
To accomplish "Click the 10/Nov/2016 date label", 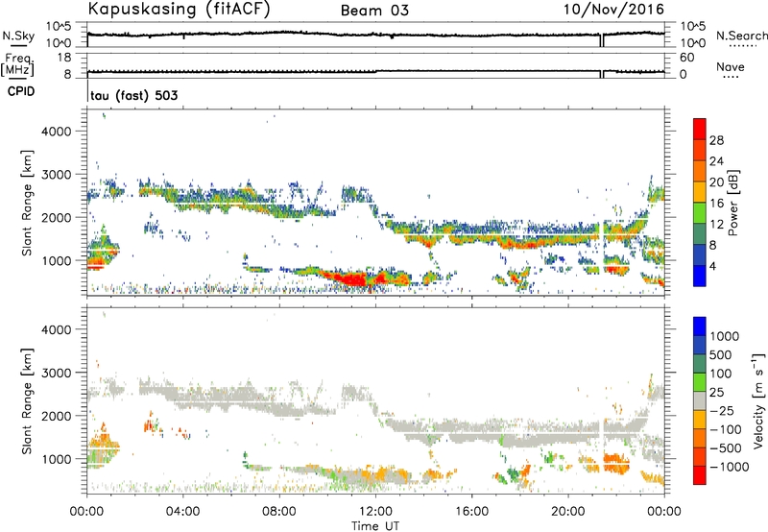I will (613, 10).
